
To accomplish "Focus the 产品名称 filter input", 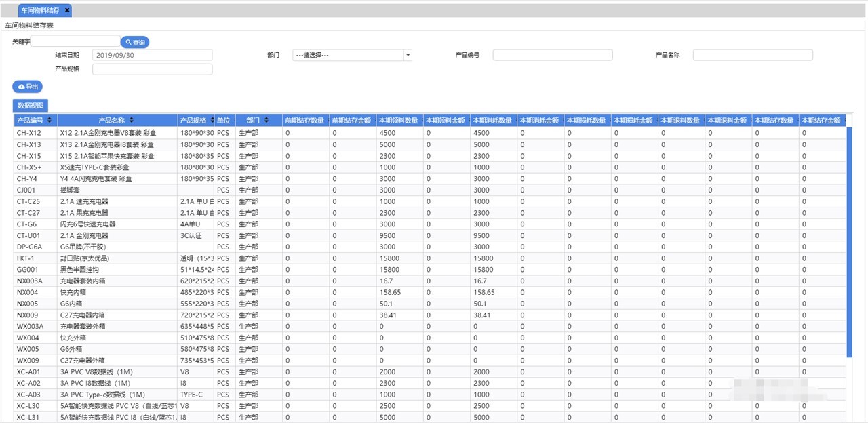I will tap(752, 55).
